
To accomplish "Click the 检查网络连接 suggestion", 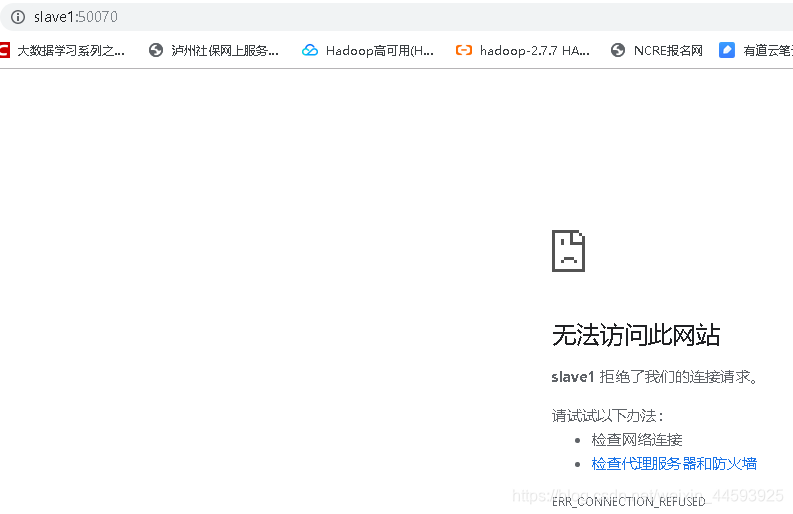I will tap(637, 440).
